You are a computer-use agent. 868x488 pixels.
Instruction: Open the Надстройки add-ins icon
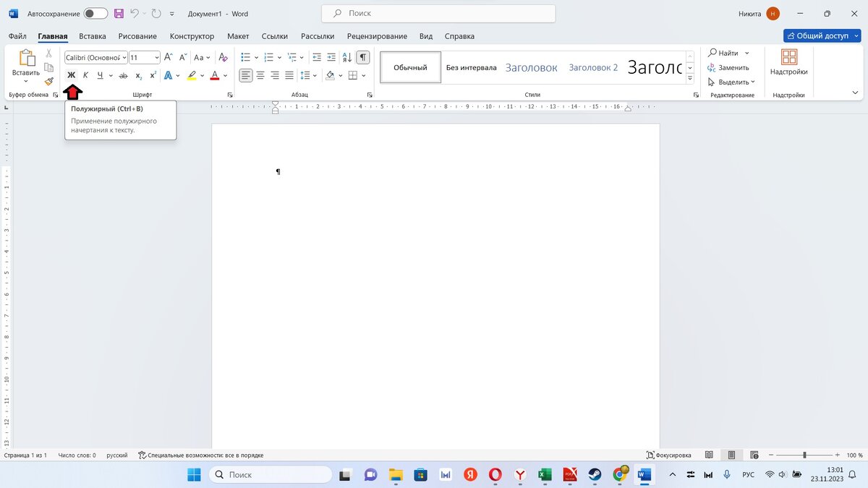(x=789, y=57)
